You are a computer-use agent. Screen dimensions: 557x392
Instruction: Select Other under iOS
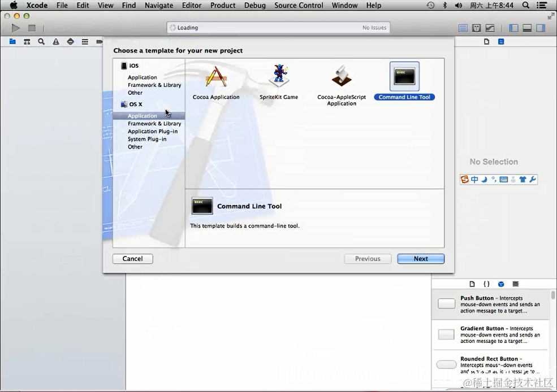[135, 93]
